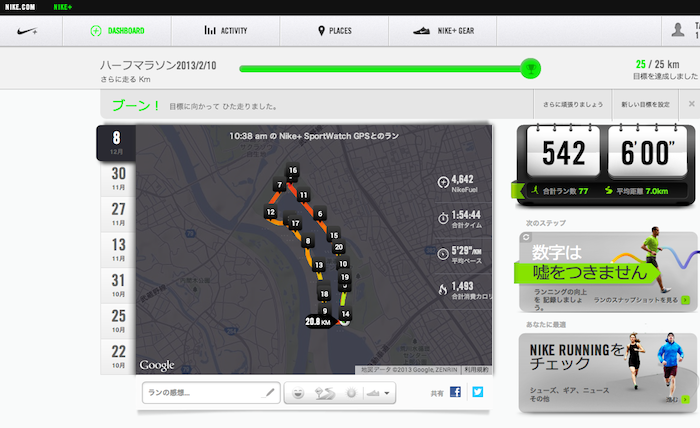
Task: Click kilometer marker 17 on map
Action: (x=295, y=223)
